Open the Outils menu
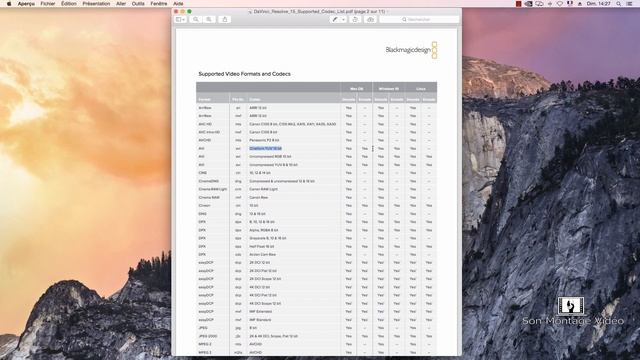This screenshot has width=640, height=360. click(138, 4)
